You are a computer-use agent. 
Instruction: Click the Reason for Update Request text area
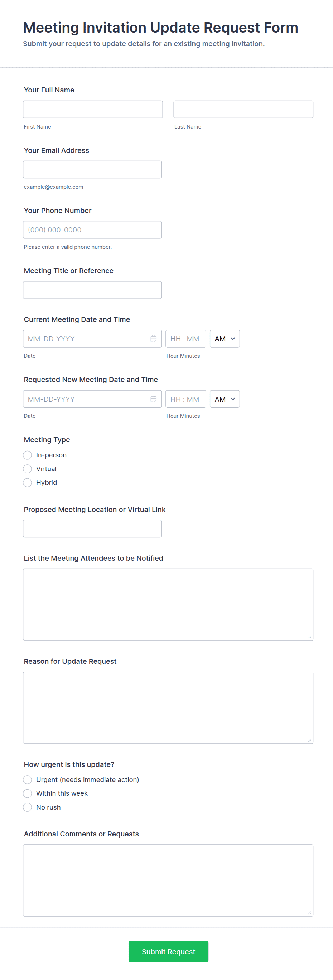point(168,708)
